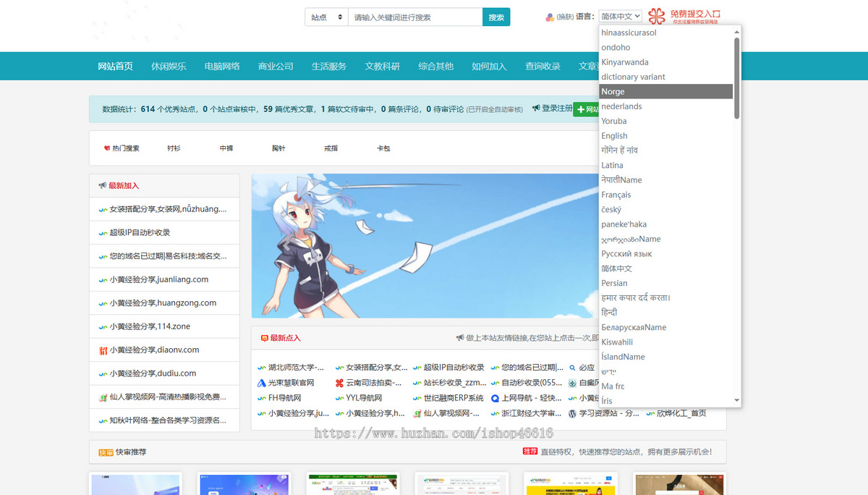Click the 免费提交入口 flower logo
868x495 pixels.
[x=656, y=16]
